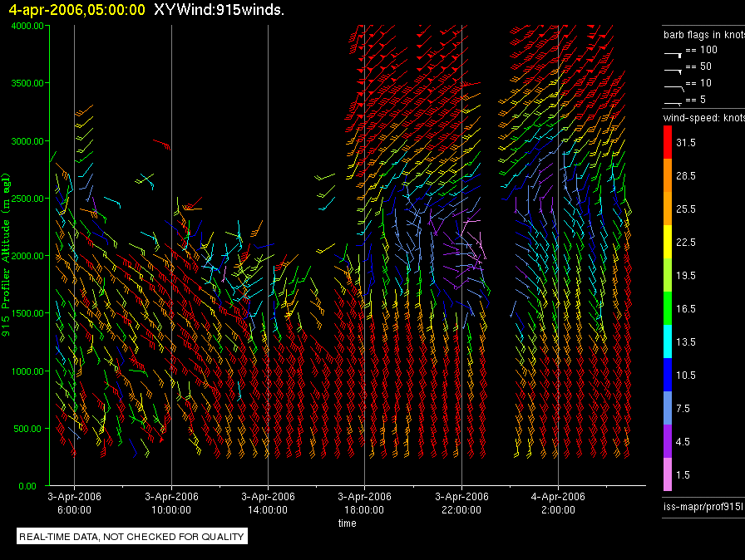Image resolution: width=745 pixels, height=560 pixels.
Task: Pick the pink 1.5 knots color band
Action: pyautogui.click(x=668, y=474)
